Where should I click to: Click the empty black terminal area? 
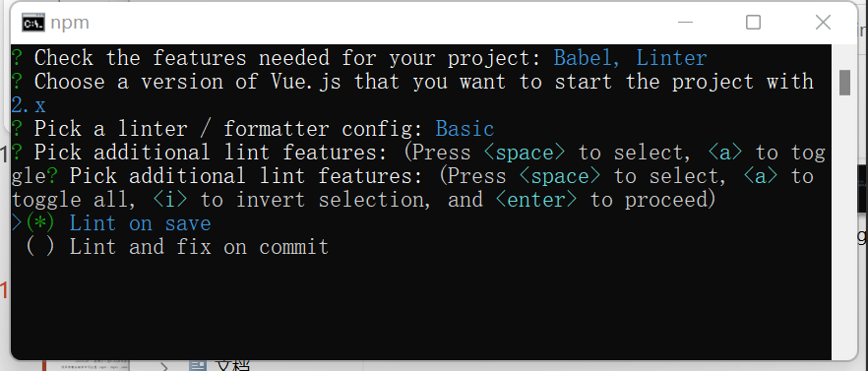[421, 310]
